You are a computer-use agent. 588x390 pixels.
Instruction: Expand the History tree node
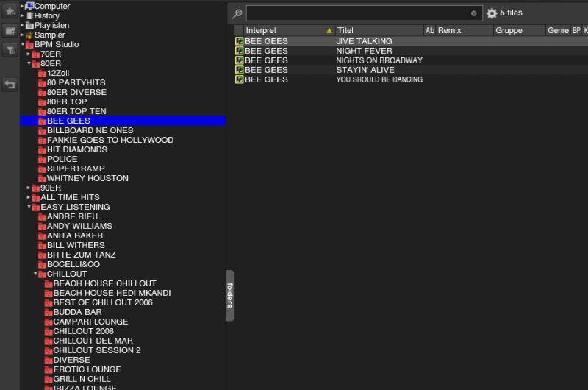(x=22, y=15)
